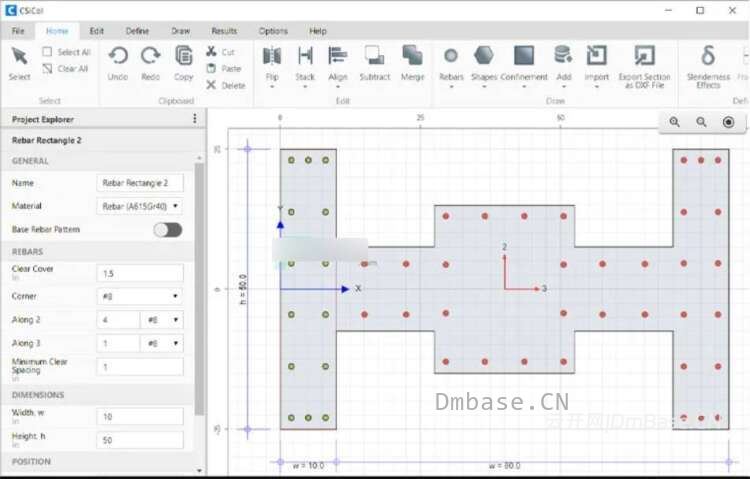Expand the Stack dropdown arrow
Screen dimensions: 750x479
(x=305, y=87)
